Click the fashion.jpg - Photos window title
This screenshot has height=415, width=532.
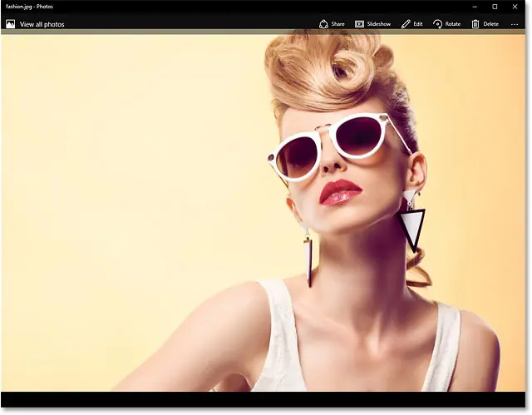30,7
